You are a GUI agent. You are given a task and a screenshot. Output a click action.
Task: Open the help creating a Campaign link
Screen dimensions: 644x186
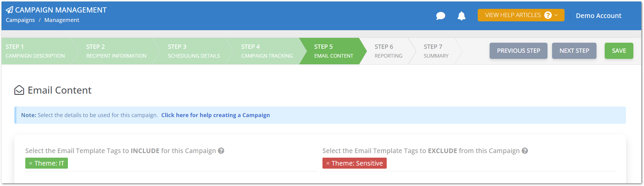point(215,115)
